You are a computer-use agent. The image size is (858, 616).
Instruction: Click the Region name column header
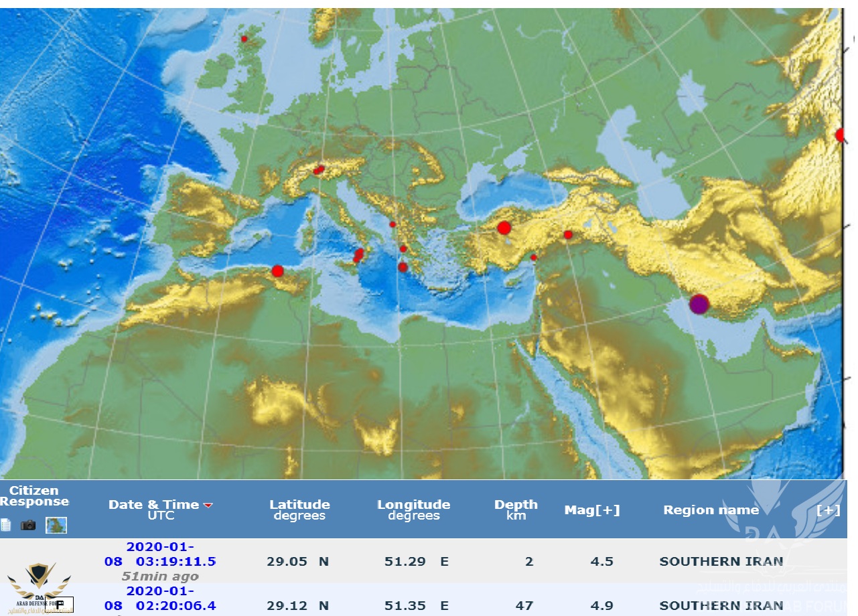tap(711, 510)
